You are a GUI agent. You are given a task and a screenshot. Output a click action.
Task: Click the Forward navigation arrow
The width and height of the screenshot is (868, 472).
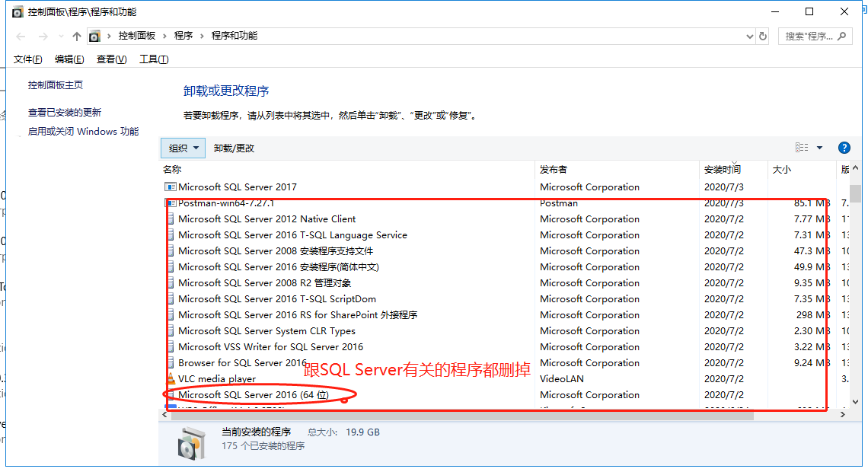tap(43, 37)
